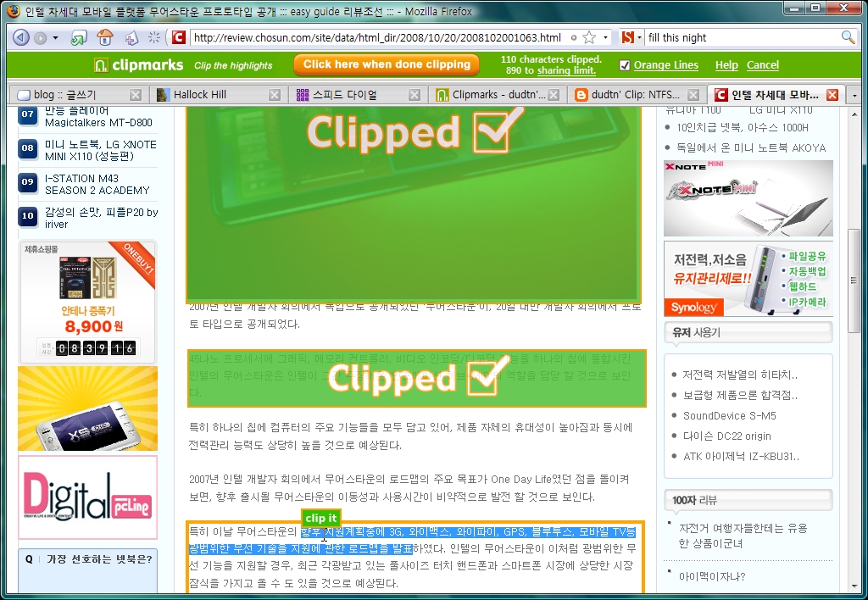868x600 pixels.
Task: Close the 'blog :: 글쓰기' tab
Action: coord(135,95)
